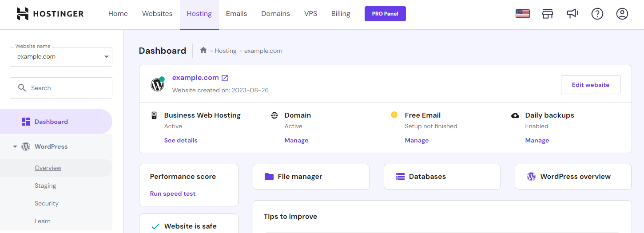The width and height of the screenshot is (644, 233).
Task: Click inside the sidebar Search field
Action: [x=67, y=88]
